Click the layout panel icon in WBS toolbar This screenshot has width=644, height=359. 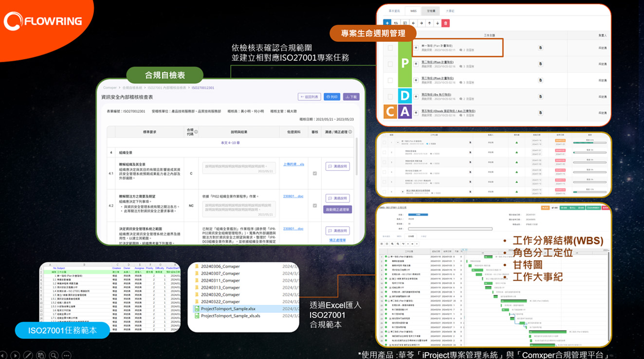pos(405,23)
